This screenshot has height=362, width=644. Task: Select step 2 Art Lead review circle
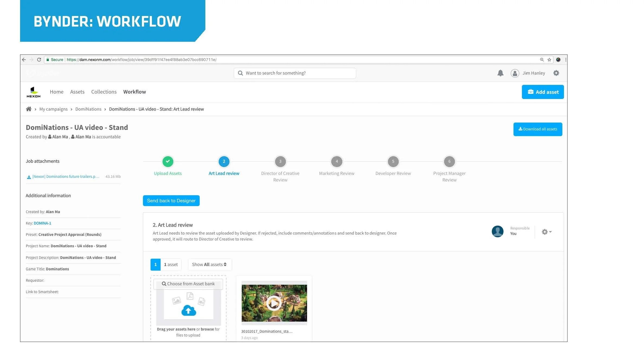point(224,161)
